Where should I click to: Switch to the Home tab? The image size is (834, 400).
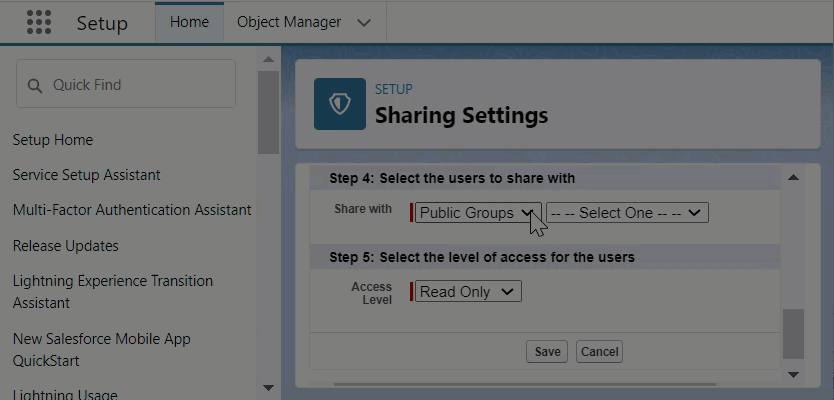[x=189, y=22]
